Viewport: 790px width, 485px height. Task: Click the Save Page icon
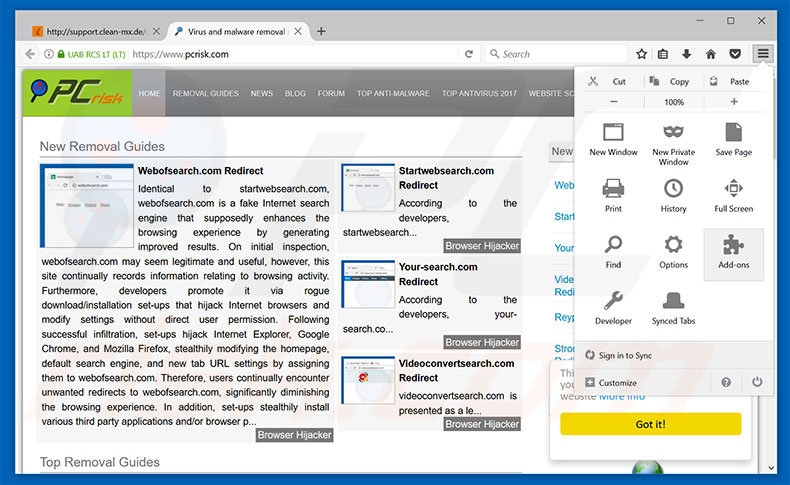734,132
